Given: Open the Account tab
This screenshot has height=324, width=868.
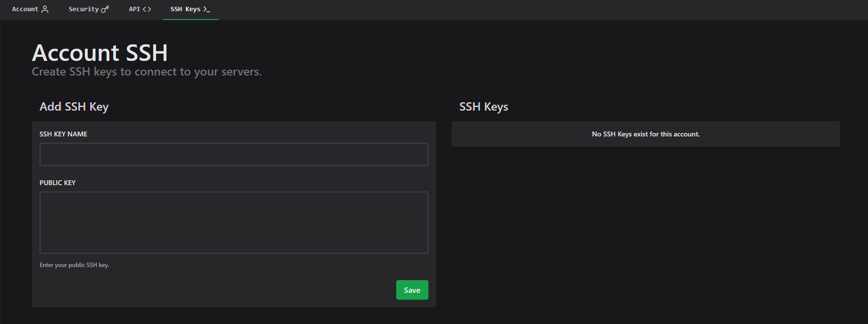Looking at the screenshot, I should pyautogui.click(x=25, y=9).
